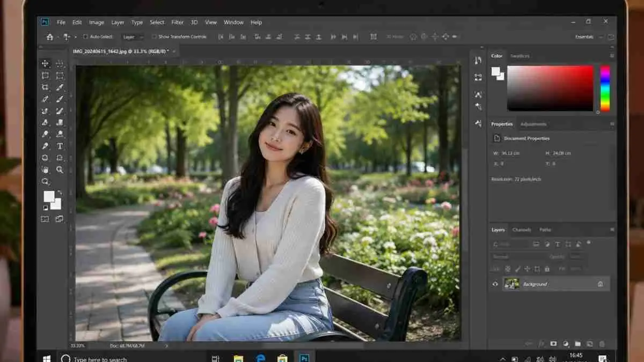Open the Color panel options menu
The height and width of the screenshot is (362, 644).
(612, 56)
